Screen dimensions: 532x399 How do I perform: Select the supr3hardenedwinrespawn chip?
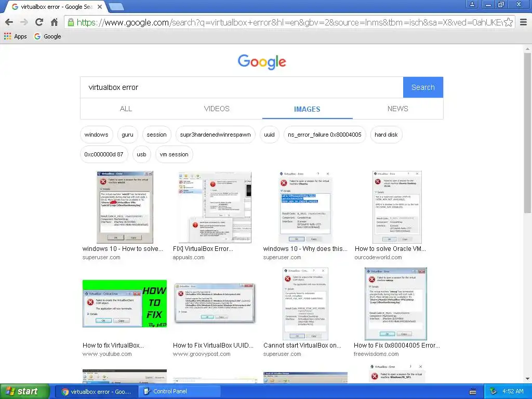click(215, 135)
